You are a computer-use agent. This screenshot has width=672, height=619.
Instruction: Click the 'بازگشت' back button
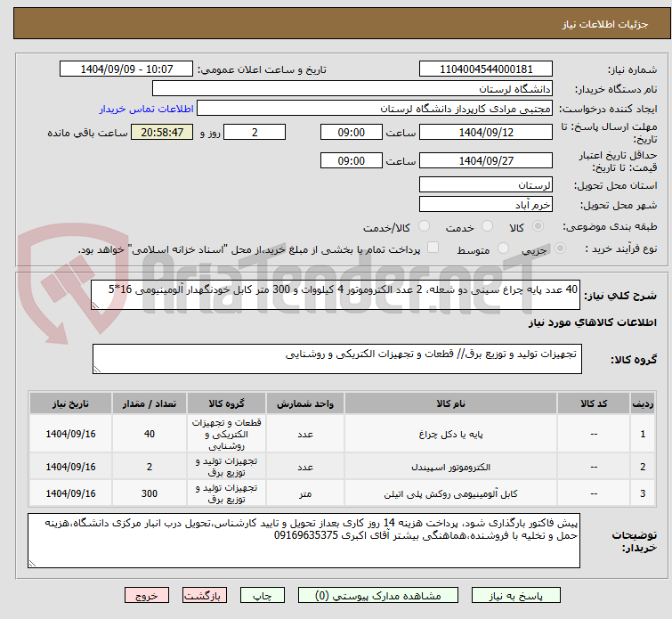tap(205, 595)
